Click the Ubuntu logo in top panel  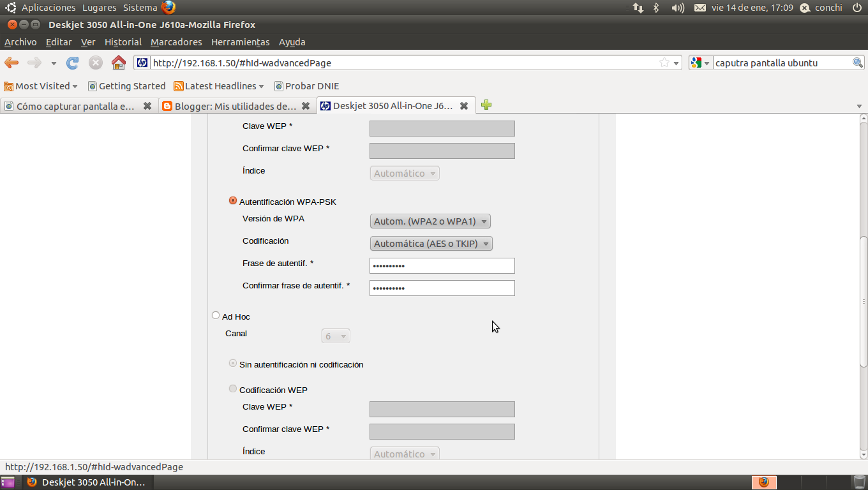(11, 8)
